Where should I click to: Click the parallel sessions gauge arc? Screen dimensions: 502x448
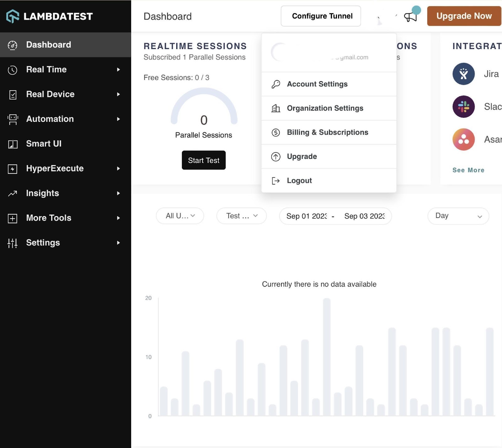[204, 105]
